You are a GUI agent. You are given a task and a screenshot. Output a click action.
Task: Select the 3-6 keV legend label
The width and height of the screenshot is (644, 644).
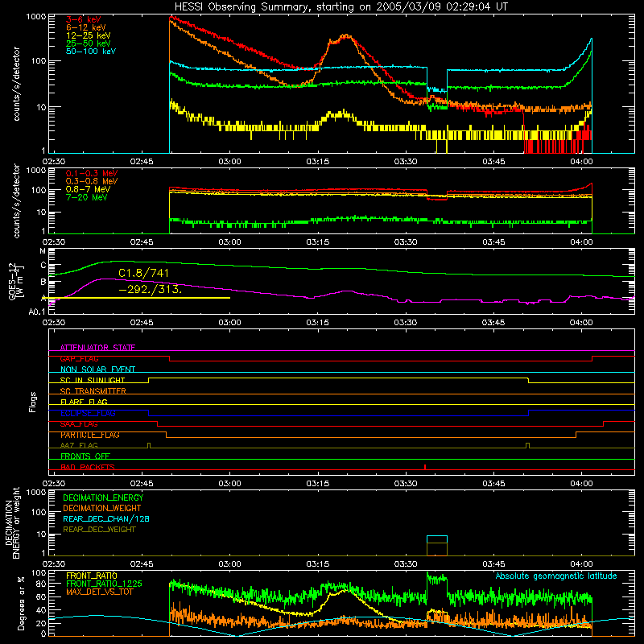click(x=84, y=19)
